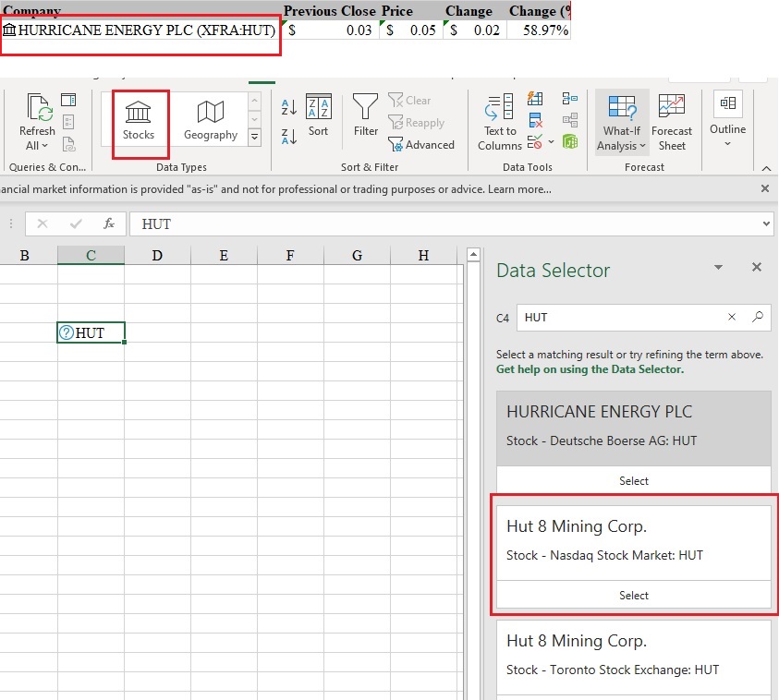The image size is (779, 700).
Task: Click the Relationships icon
Action: (570, 120)
